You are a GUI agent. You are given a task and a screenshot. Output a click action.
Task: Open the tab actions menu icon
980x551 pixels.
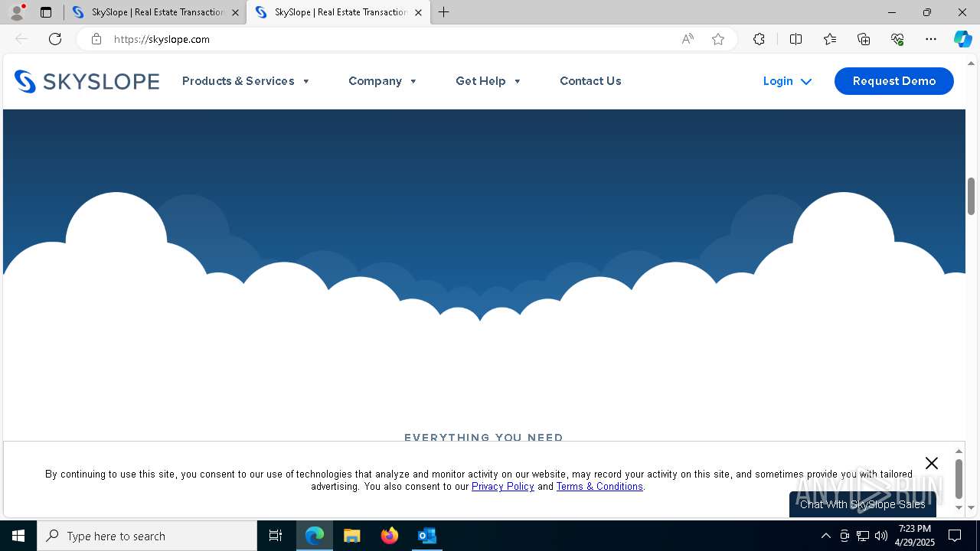46,12
